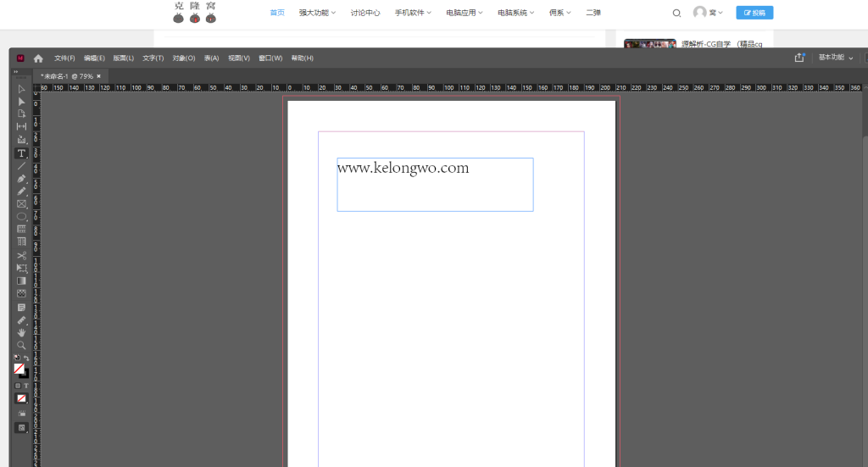
Task: Expand the toolbar double-arrow
Action: pos(15,71)
